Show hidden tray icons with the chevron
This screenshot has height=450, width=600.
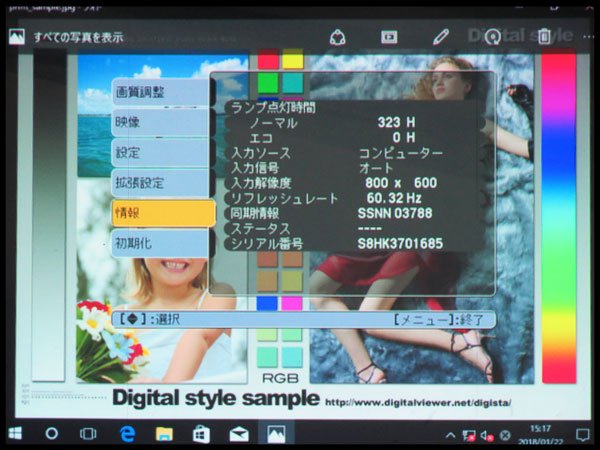point(450,435)
